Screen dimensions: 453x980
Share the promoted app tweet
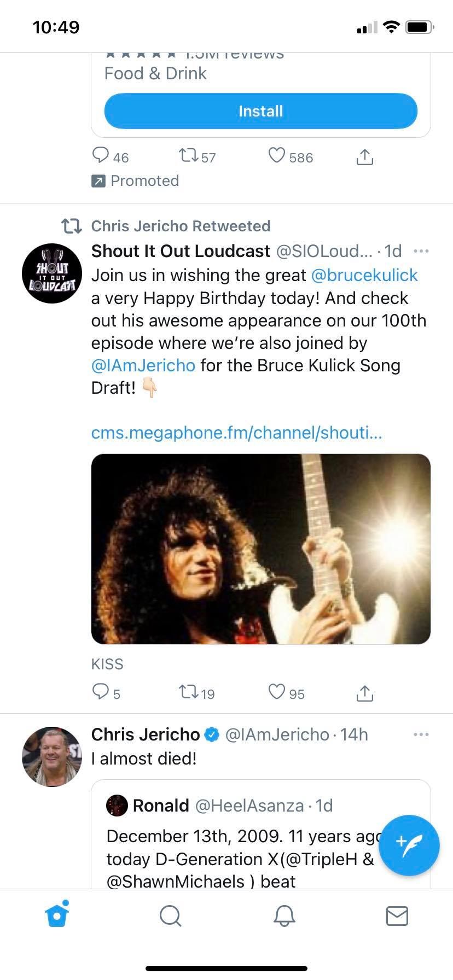point(364,157)
